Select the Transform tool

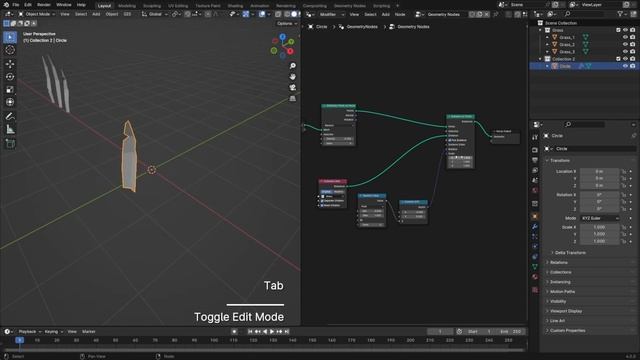[x=10, y=102]
